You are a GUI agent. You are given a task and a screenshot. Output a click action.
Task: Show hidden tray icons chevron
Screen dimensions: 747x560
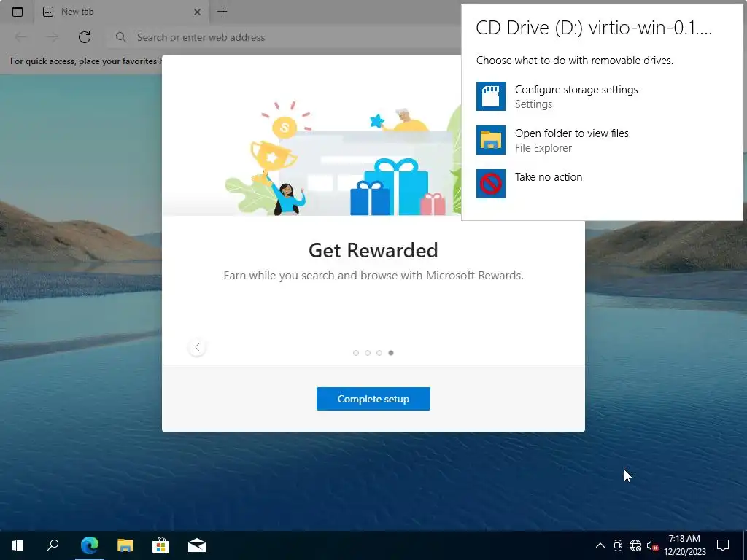[600, 545]
